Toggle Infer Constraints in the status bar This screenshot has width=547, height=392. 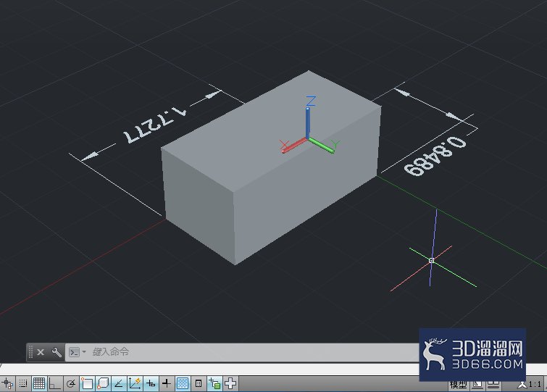(x=7, y=383)
